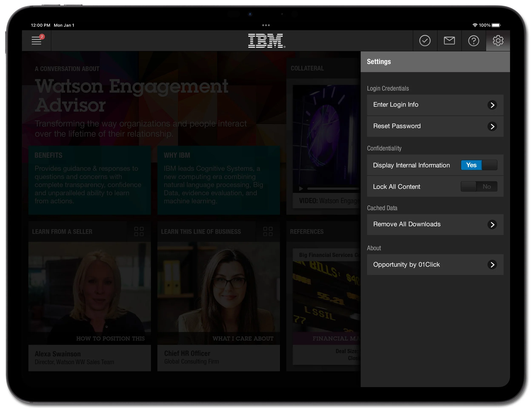Click the IBM logo at the top

[266, 41]
